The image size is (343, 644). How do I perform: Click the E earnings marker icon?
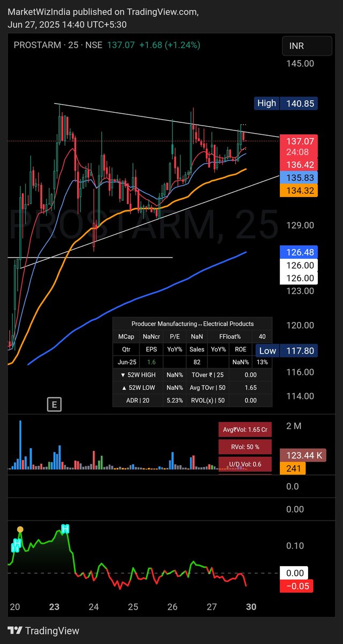click(x=53, y=404)
